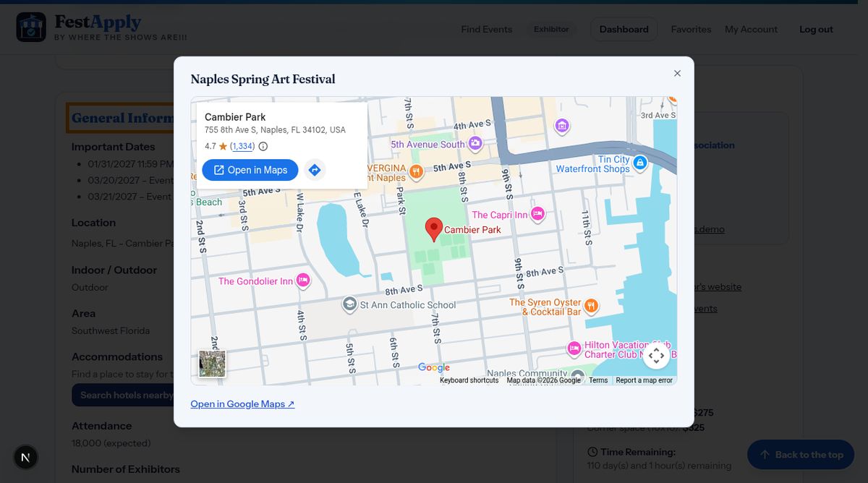
Task: Open map Keyboard shortcuts
Action: (x=469, y=380)
